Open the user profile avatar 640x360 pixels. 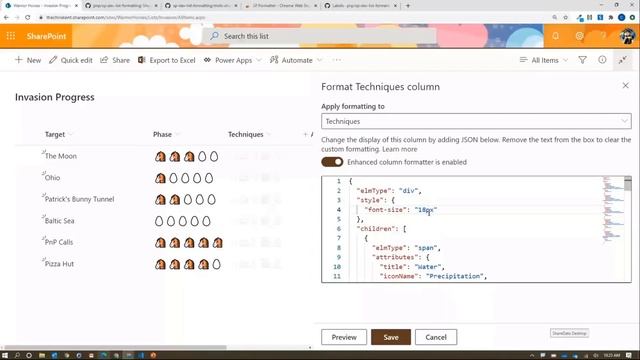pos(627,36)
